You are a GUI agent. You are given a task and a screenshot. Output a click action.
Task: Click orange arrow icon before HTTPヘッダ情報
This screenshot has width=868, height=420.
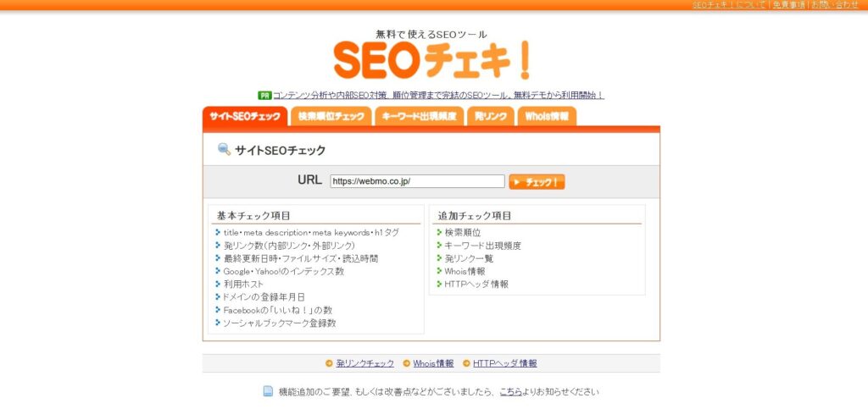tap(466, 363)
